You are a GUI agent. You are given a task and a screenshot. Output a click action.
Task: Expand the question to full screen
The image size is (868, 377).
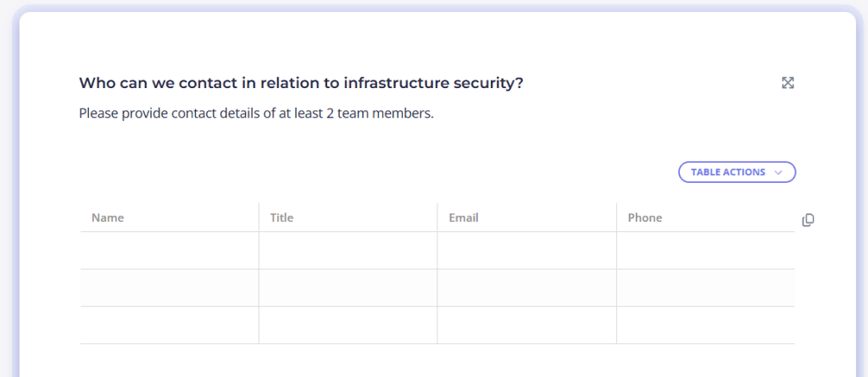[x=787, y=83]
